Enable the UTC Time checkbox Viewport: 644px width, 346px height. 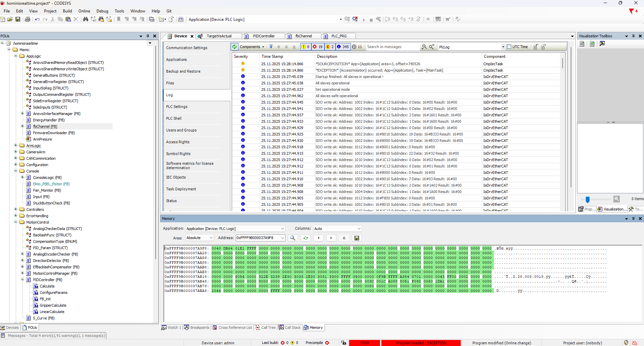(509, 47)
